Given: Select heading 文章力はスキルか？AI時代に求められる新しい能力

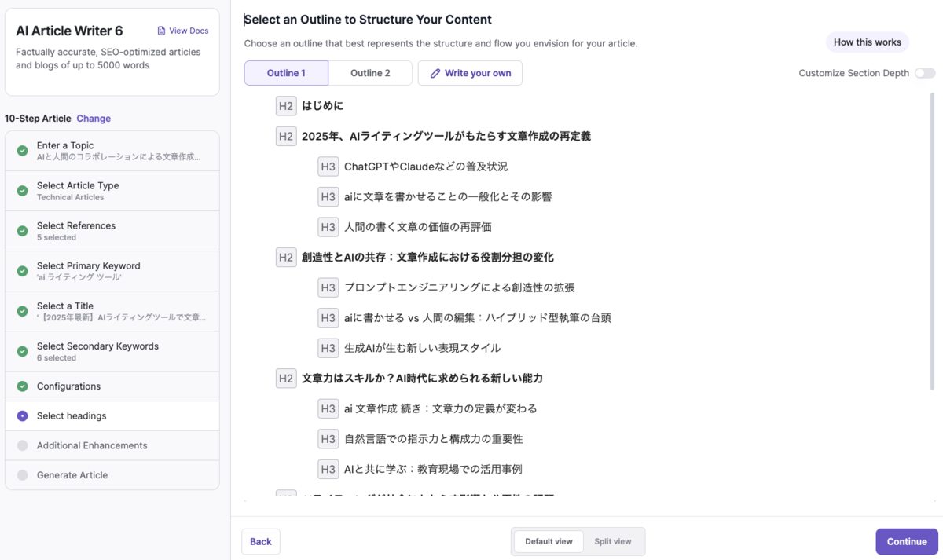Looking at the screenshot, I should pyautogui.click(x=422, y=378).
